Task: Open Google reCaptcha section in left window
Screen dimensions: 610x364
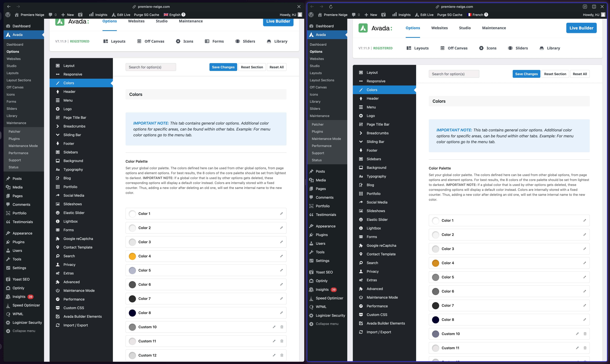Action: tap(81, 239)
